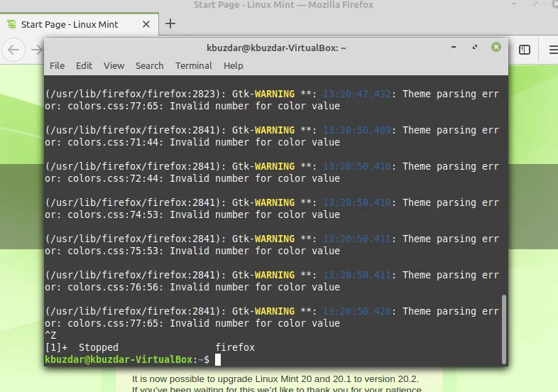
Task: Click text colors.css:75:53 in terminal
Action: (112, 251)
